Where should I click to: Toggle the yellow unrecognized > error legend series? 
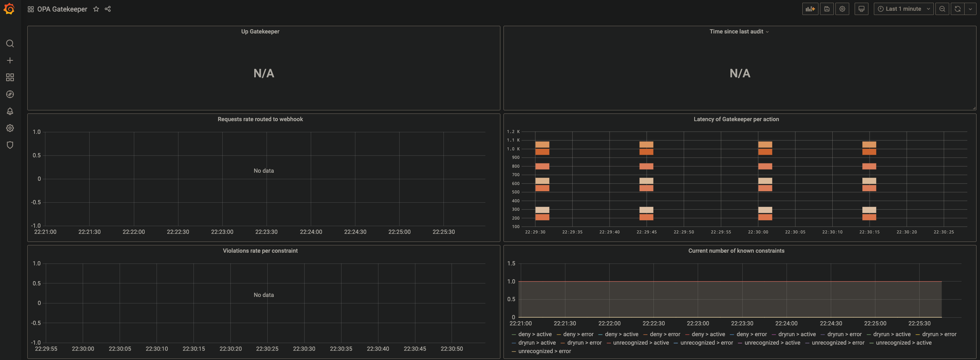(x=545, y=351)
